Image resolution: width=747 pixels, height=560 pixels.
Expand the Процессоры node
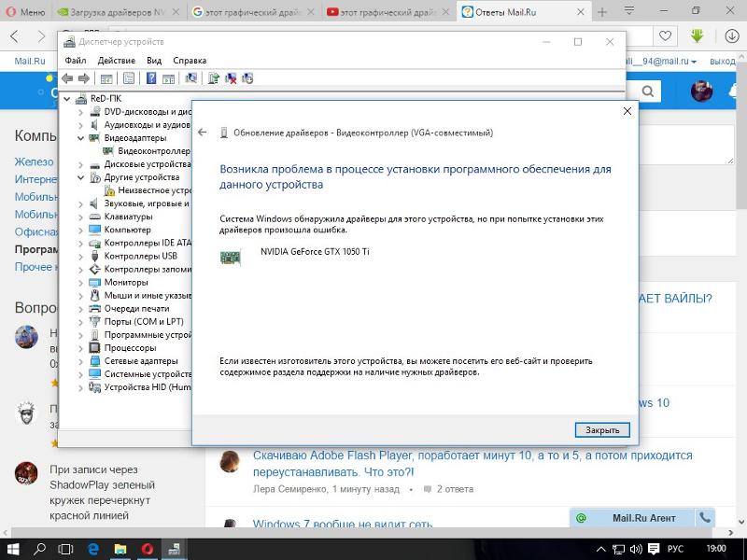pos(80,348)
